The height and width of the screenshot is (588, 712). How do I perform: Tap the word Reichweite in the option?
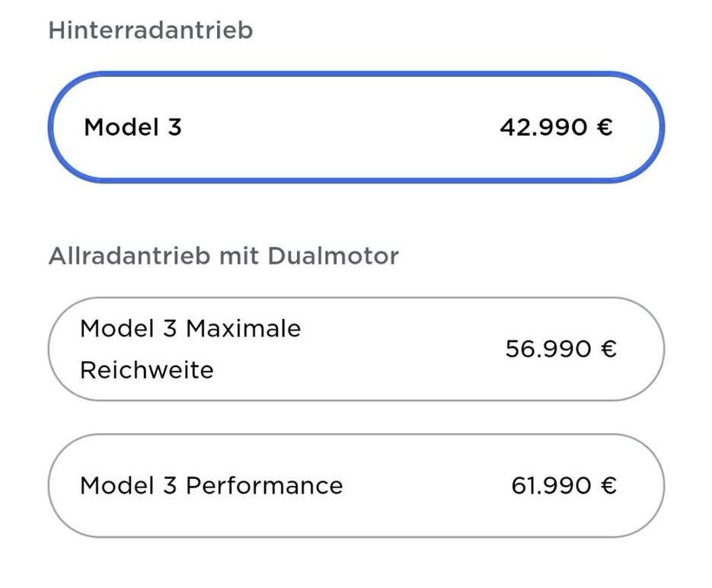[x=147, y=369]
